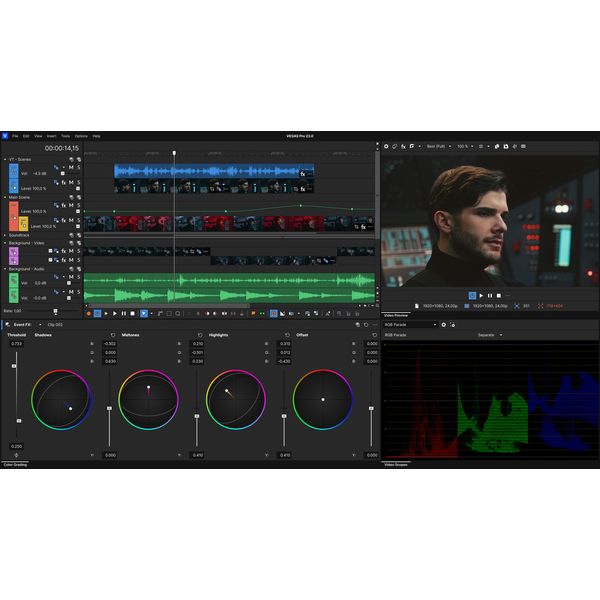
Task: Click the timeline timecode 00:00:14,15
Action: tap(62, 148)
